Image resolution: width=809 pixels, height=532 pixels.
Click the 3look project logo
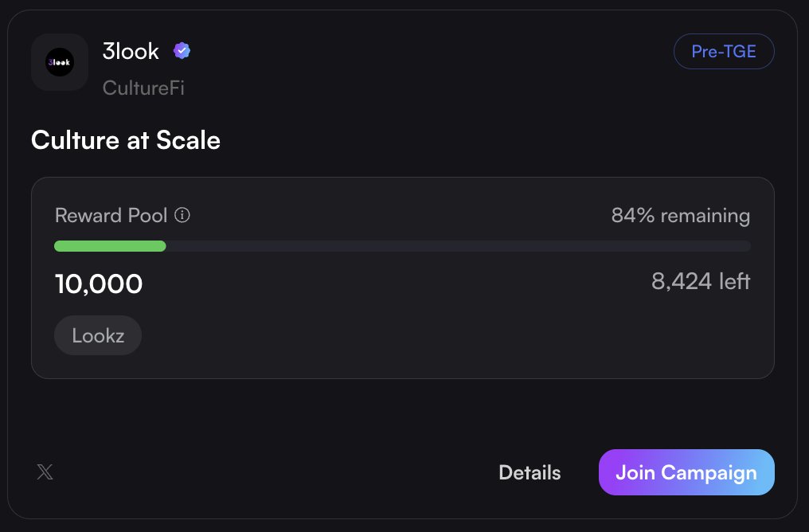(x=60, y=62)
